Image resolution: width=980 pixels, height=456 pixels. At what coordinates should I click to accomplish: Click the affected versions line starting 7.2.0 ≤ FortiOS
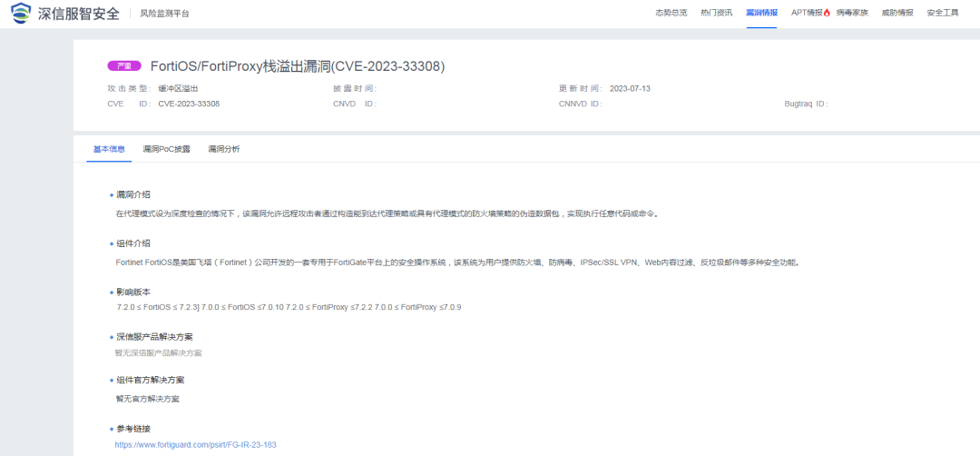click(x=289, y=308)
